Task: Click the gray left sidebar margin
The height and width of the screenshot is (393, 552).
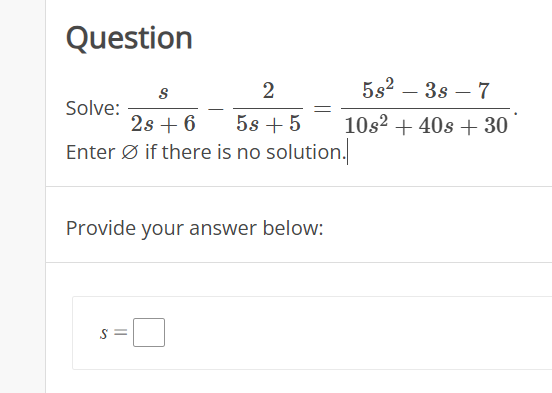Action: coord(23,196)
